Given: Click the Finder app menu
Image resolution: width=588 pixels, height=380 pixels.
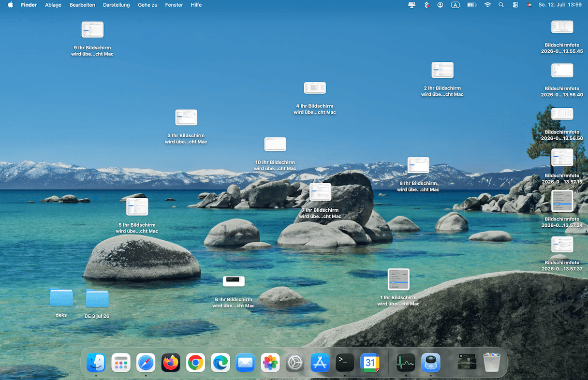Looking at the screenshot, I should coord(29,5).
